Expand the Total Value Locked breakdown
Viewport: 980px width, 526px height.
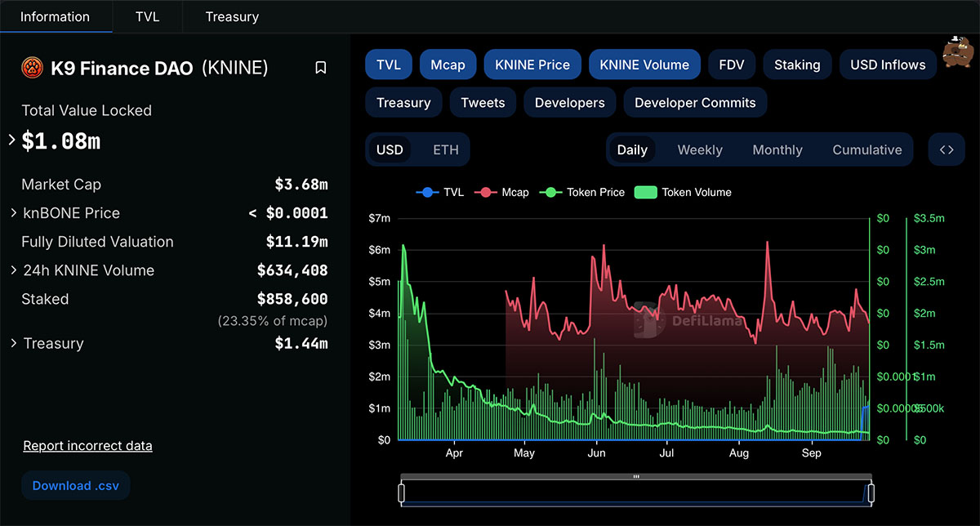point(12,140)
